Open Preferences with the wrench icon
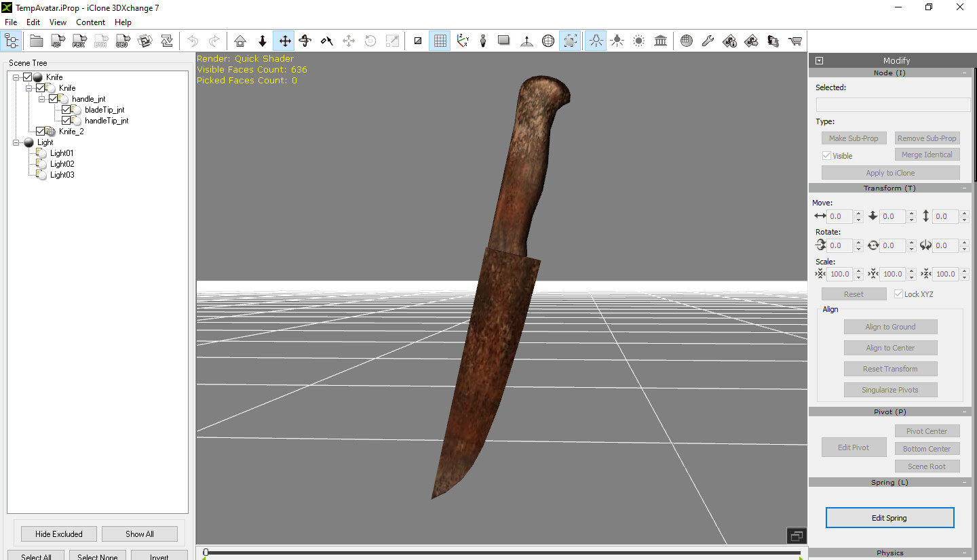The height and width of the screenshot is (560, 977). [x=708, y=41]
